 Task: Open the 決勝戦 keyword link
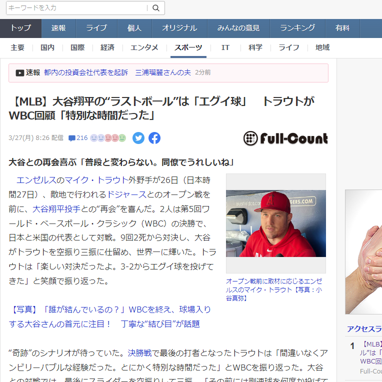139,353
